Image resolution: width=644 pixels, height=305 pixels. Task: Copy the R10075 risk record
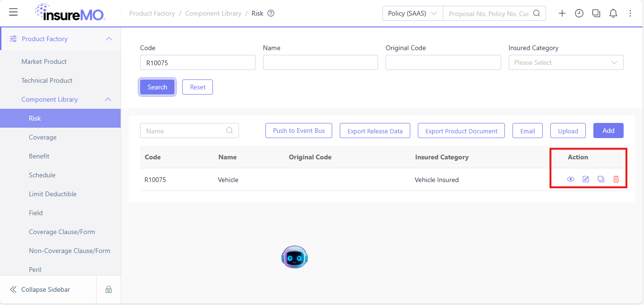click(601, 179)
